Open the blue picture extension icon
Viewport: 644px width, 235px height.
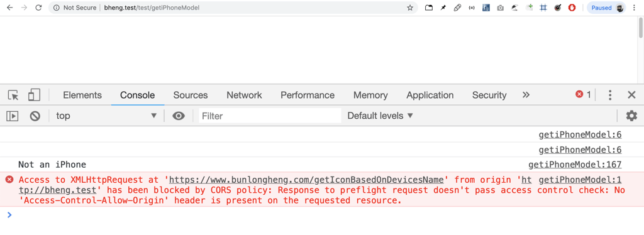[x=486, y=8]
